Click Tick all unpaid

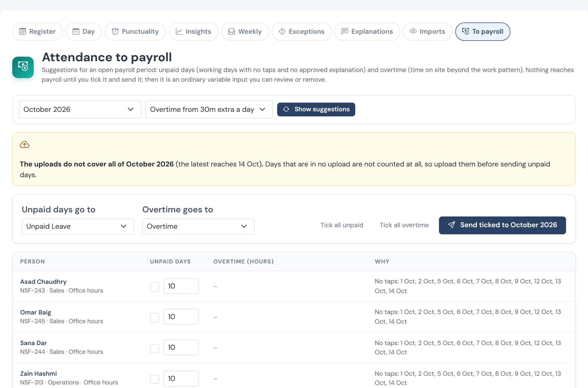(342, 225)
